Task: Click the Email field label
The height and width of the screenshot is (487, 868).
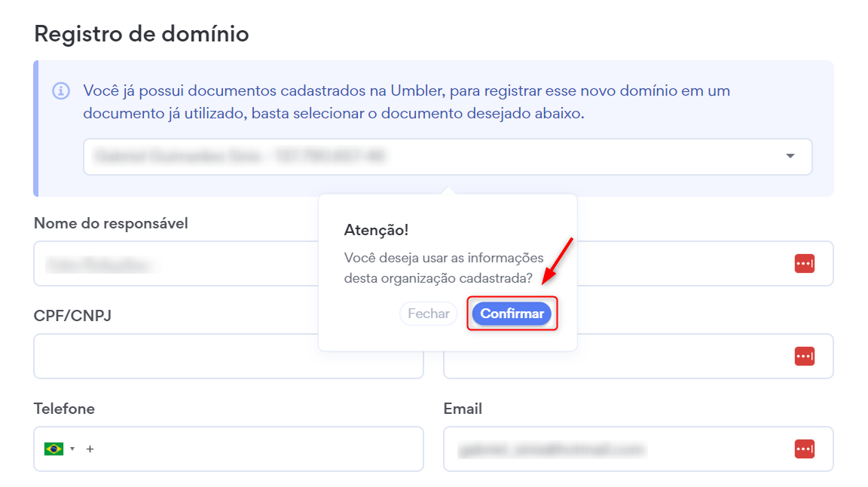Action: pyautogui.click(x=463, y=409)
